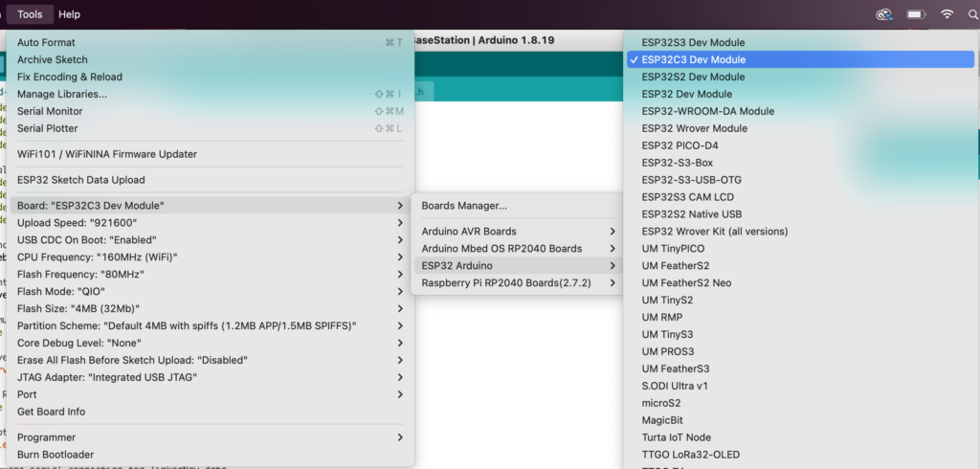
Task: Pick ESP32 Wrover Kit (all versions)
Action: pos(801,232)
